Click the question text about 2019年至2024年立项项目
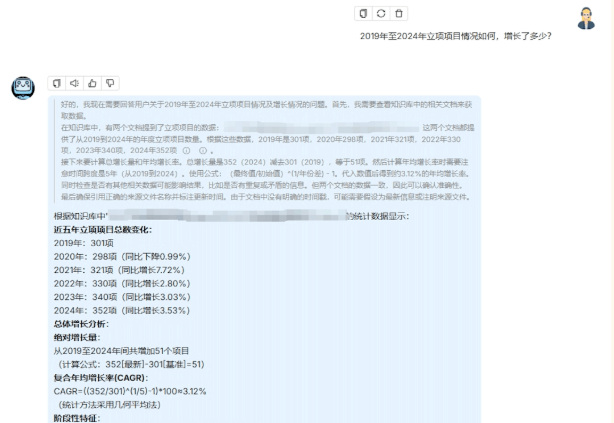614x423 pixels. tap(455, 36)
